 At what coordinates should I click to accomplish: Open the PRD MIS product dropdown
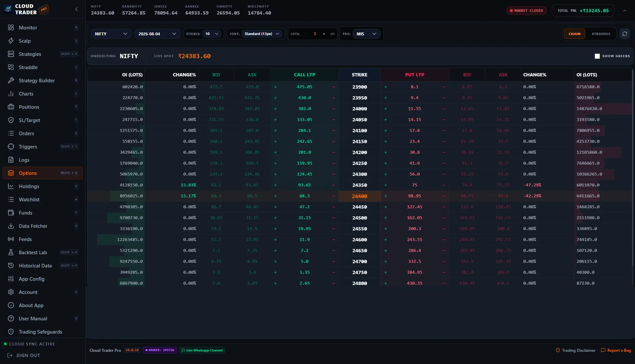point(366,34)
